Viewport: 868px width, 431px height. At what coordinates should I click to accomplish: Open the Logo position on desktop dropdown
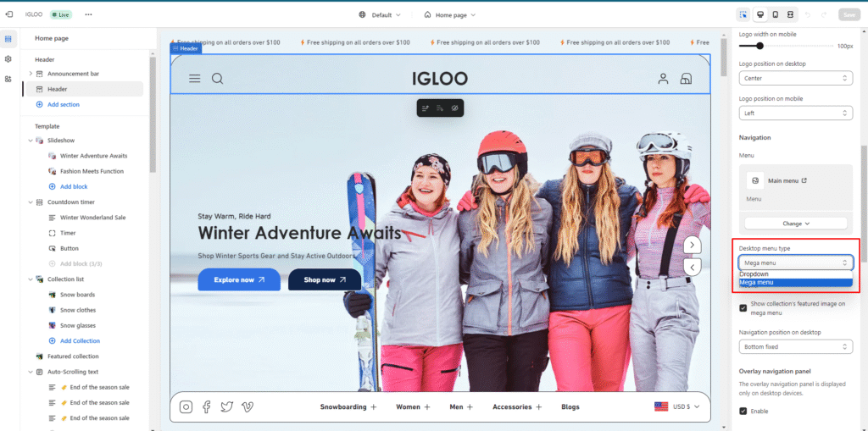pos(795,78)
